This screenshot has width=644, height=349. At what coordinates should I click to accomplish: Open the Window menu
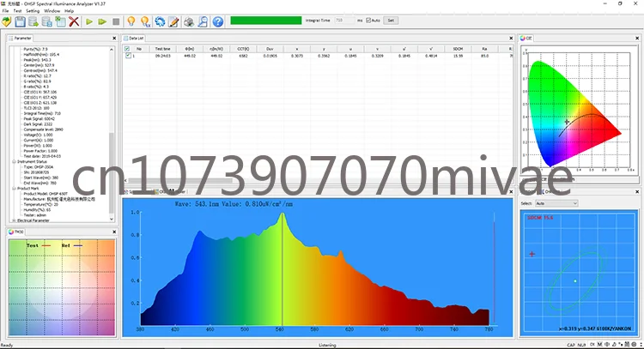point(52,10)
